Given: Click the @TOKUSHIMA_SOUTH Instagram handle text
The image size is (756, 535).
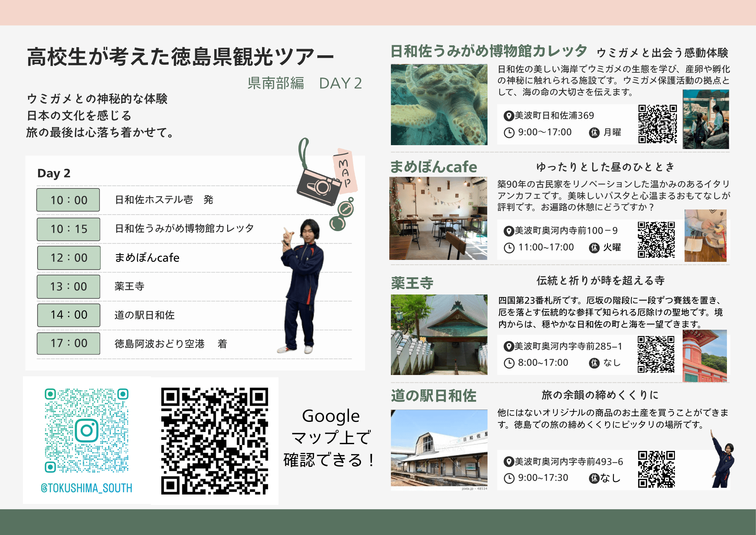Looking at the screenshot, I should click(86, 488).
